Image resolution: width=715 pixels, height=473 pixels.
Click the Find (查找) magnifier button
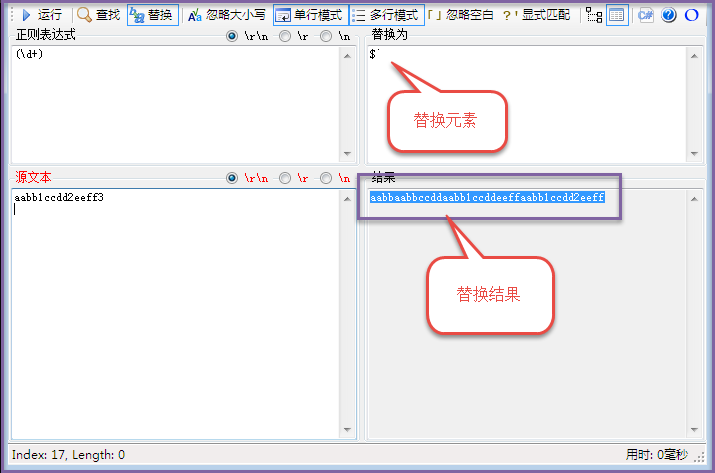(98, 15)
